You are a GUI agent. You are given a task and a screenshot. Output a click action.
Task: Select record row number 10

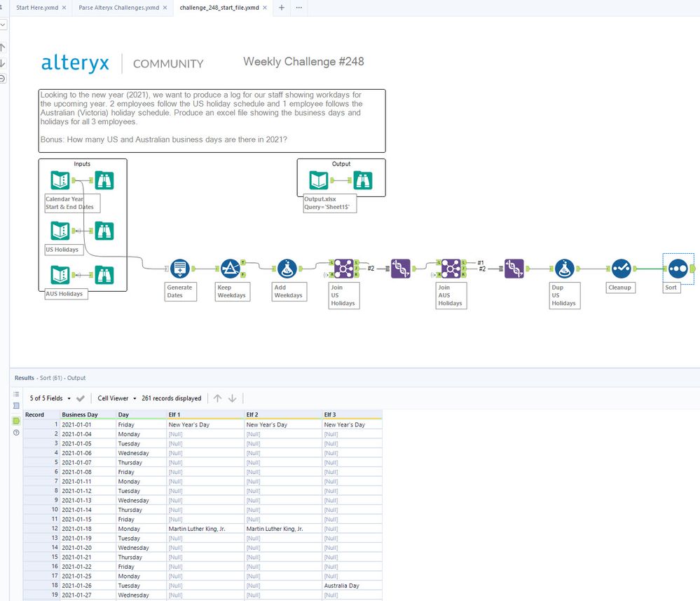[41, 510]
